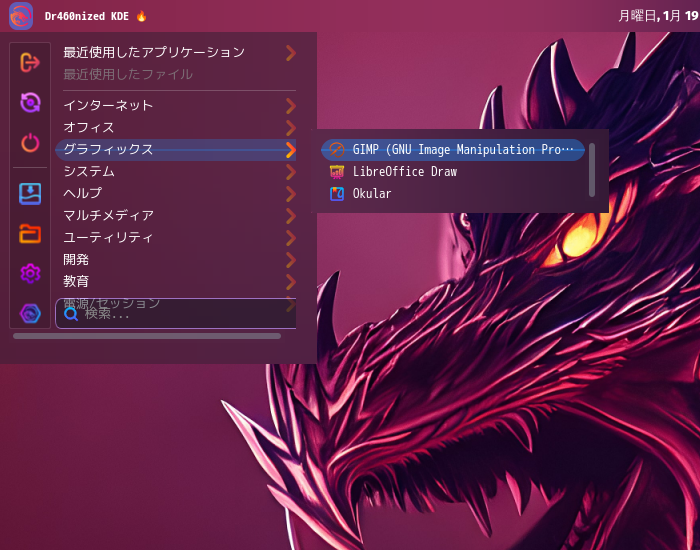Image resolution: width=700 pixels, height=550 pixels.
Task: Click the submenu vertical scrollbar
Action: [x=592, y=170]
